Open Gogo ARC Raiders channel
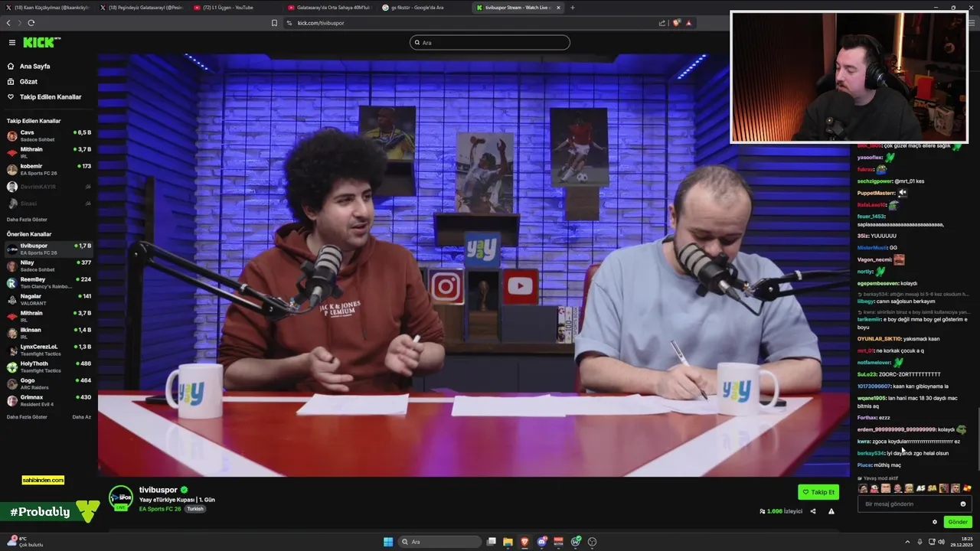Image resolution: width=980 pixels, height=551 pixels. point(48,383)
